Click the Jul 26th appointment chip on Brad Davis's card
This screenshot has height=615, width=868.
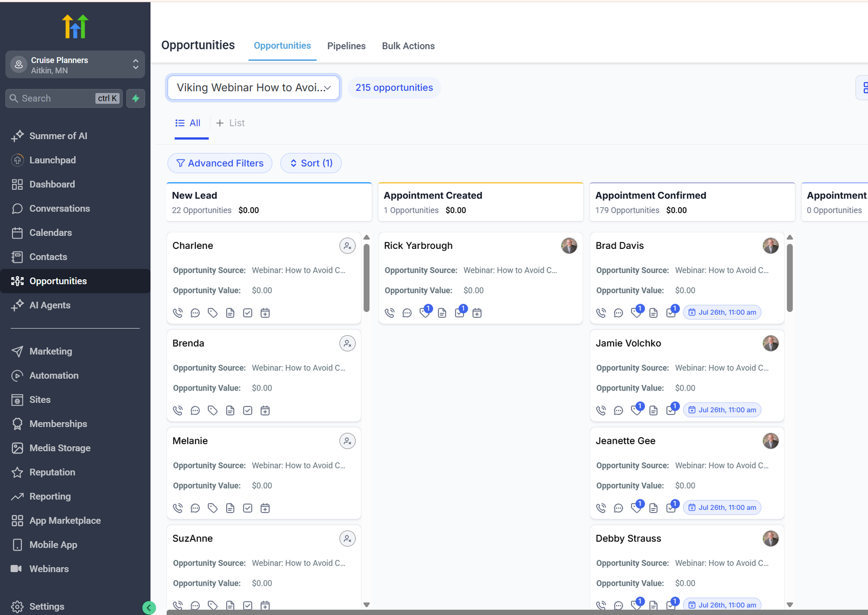722,312
